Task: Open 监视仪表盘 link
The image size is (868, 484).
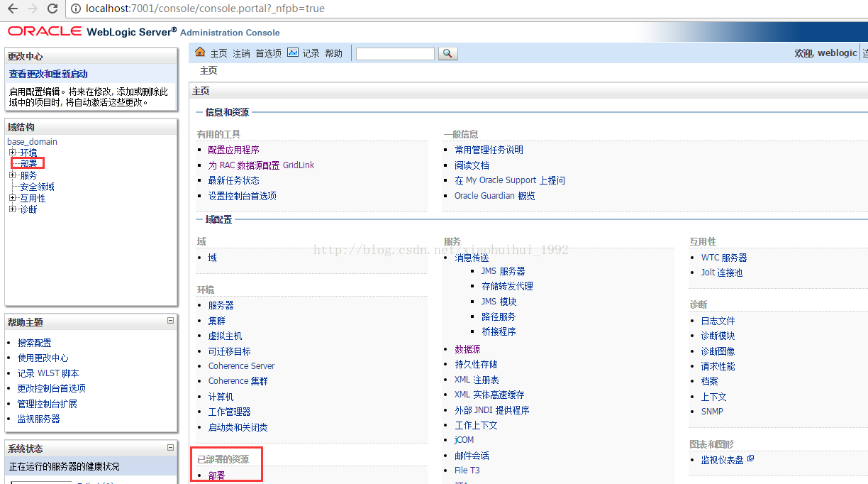Action: (723, 460)
